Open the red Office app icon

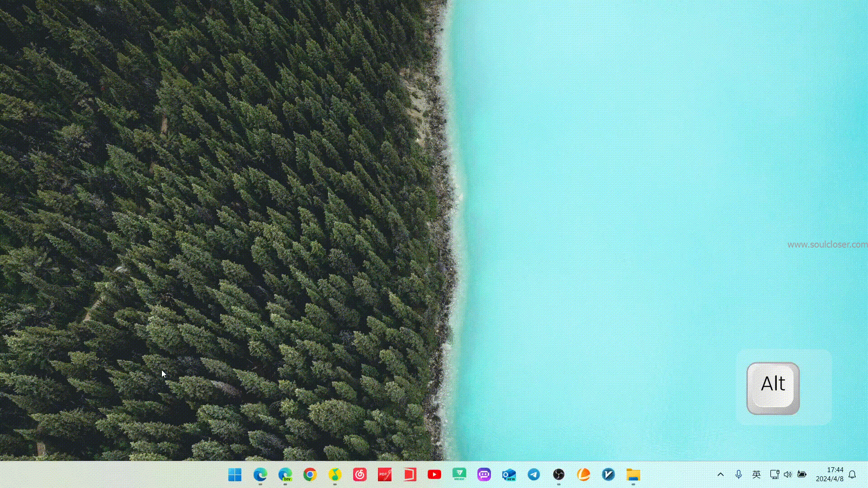pyautogui.click(x=410, y=474)
